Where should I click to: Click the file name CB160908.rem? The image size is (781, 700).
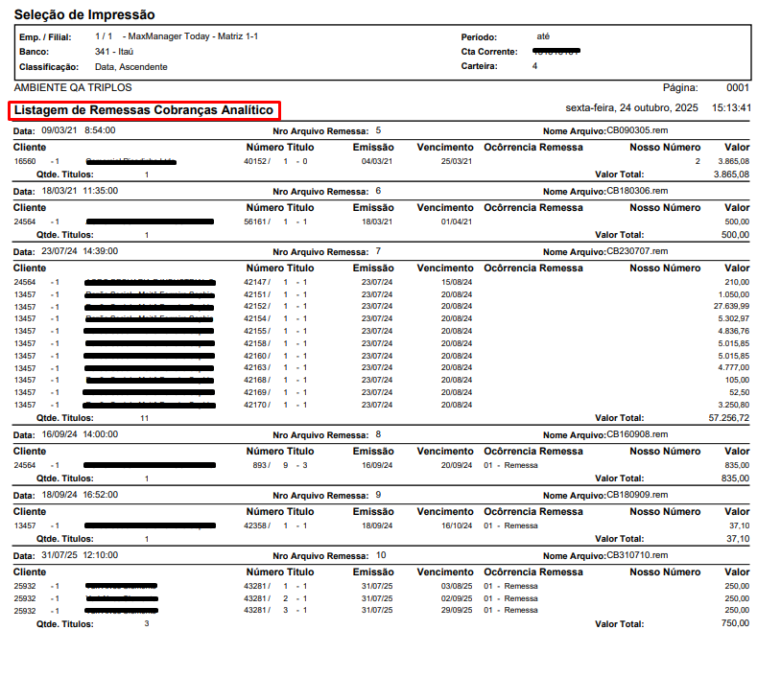[x=637, y=434]
